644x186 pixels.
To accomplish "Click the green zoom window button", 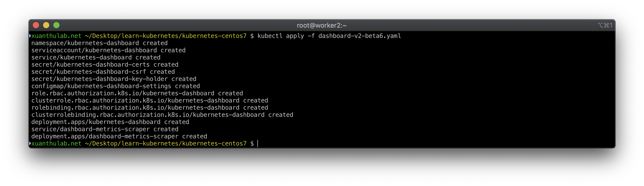I will (x=56, y=25).
